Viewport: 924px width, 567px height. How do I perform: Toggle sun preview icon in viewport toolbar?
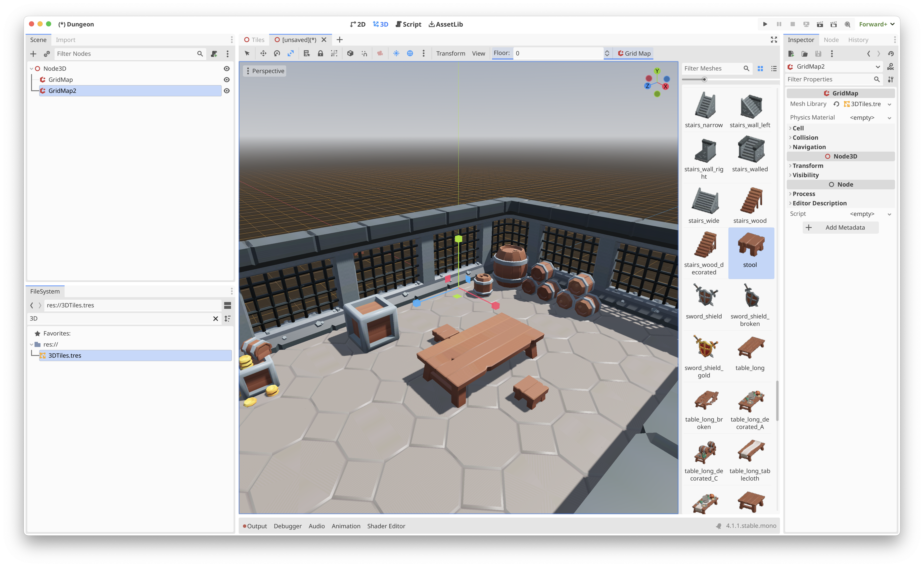click(x=396, y=53)
